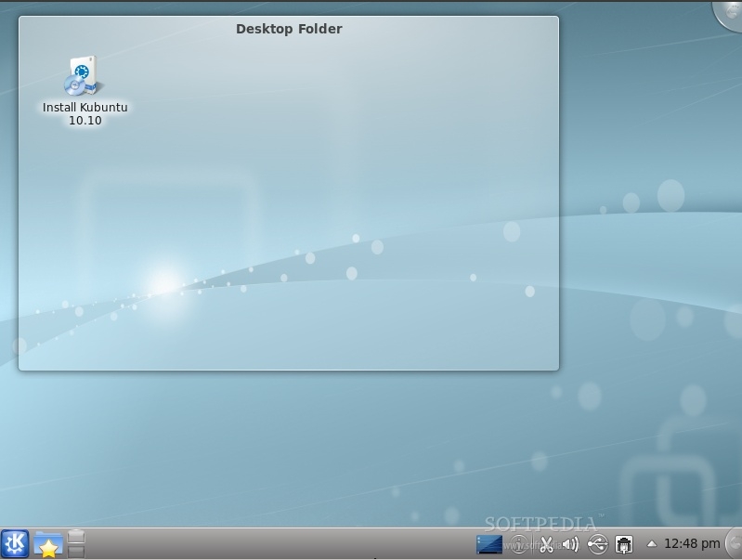Click the Install Kubuntu 10.10 icon
Image resolution: width=742 pixels, height=560 pixels.
85,76
